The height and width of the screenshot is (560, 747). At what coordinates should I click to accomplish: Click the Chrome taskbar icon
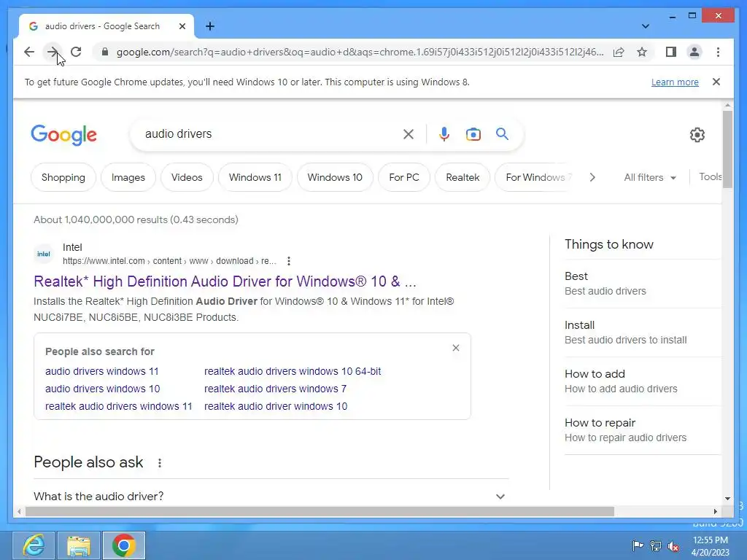click(x=124, y=545)
